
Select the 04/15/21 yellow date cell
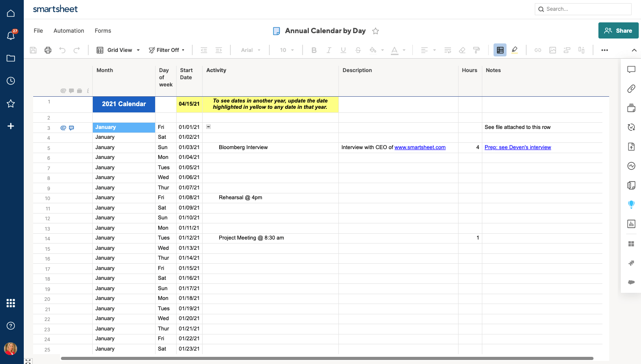pos(189,104)
